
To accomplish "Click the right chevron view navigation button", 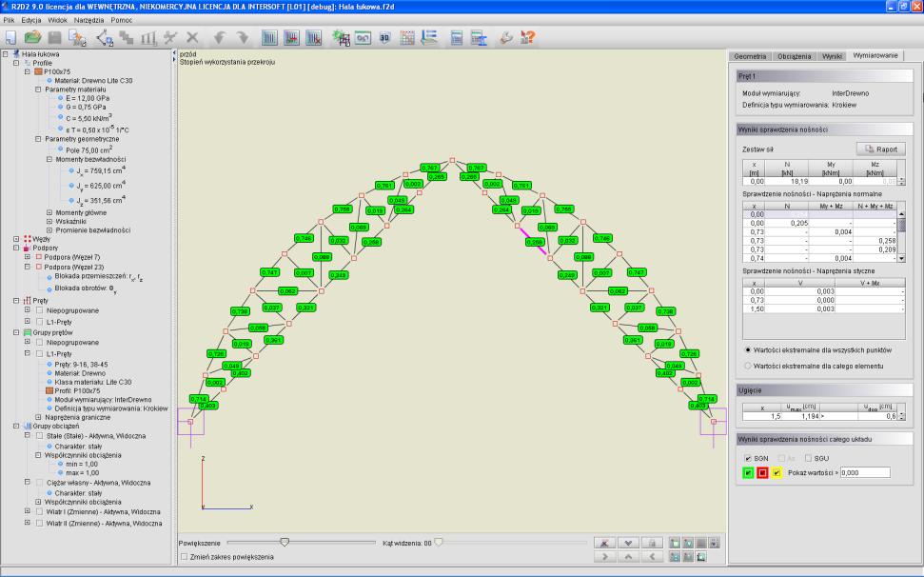I will pyautogui.click(x=604, y=556).
